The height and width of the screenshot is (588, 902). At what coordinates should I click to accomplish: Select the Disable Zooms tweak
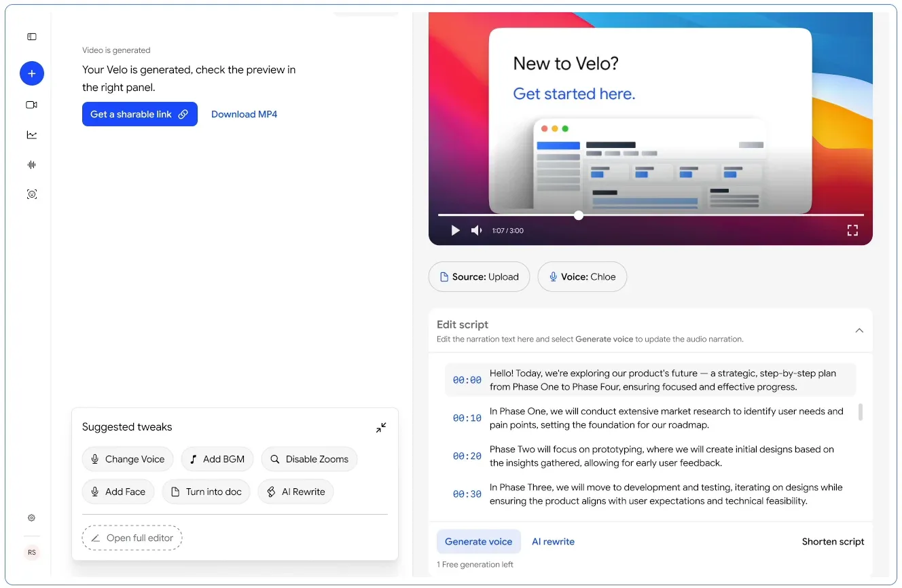click(x=309, y=459)
